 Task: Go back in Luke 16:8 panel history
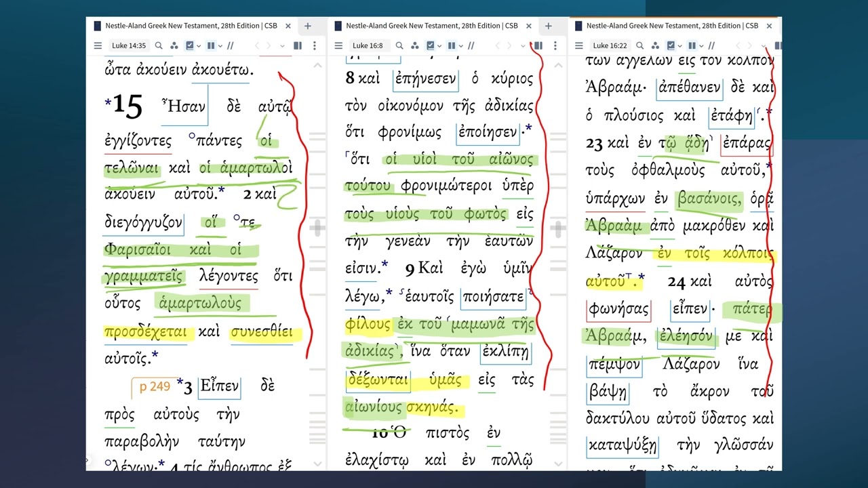click(498, 45)
